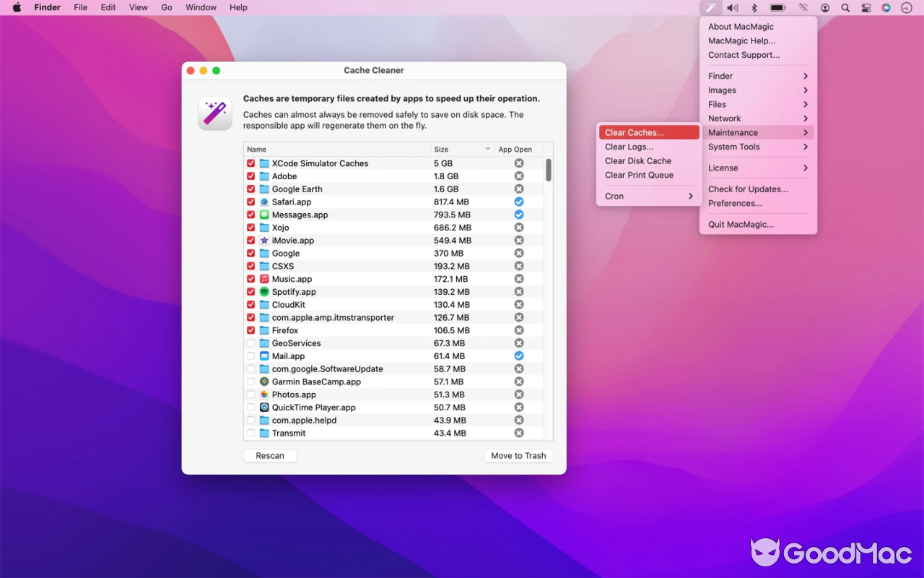
Task: Select Clear Logs from the Maintenance menu
Action: click(x=628, y=147)
